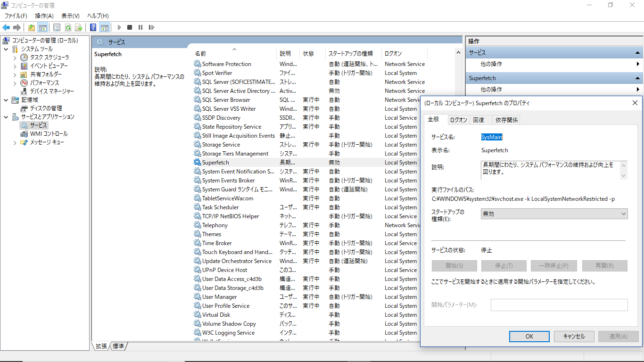Screen dimensions: 644x362
Task: Select イベント ビューアー in the tree
Action: coord(49,66)
